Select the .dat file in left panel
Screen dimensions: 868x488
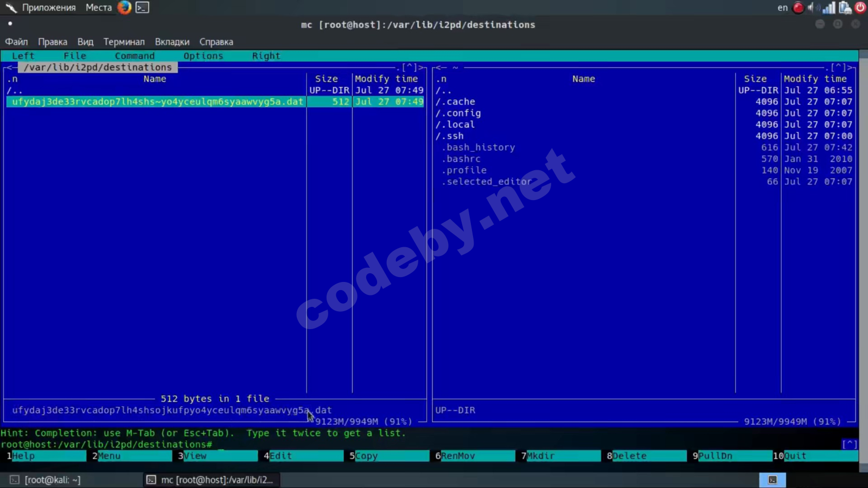[x=215, y=102]
